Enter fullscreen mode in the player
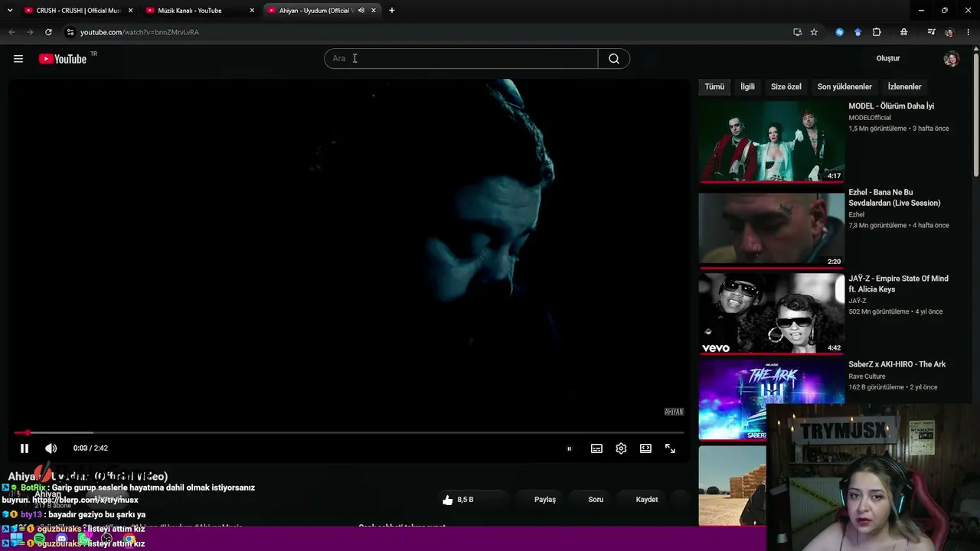980x551 pixels. click(x=670, y=448)
